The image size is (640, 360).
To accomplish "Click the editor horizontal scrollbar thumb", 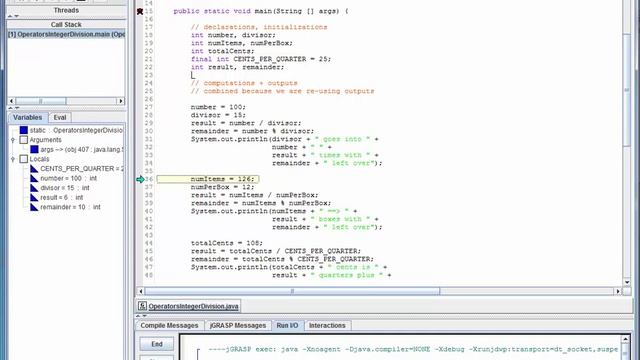I will coord(292,291).
